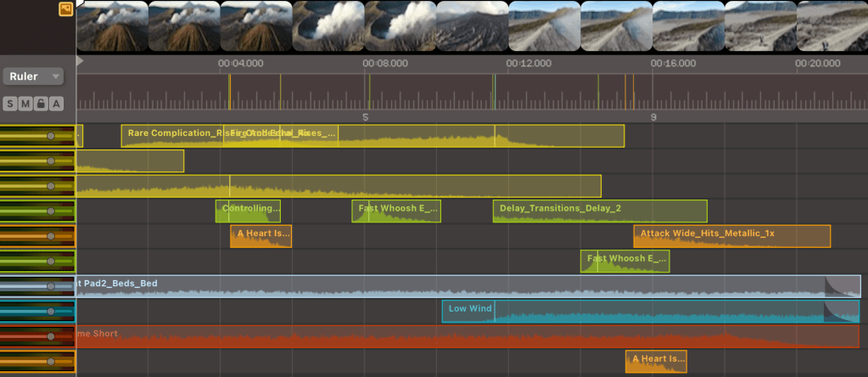Image resolution: width=868 pixels, height=377 pixels.
Task: Toggle the track lock padlock icon
Action: pyautogui.click(x=41, y=104)
